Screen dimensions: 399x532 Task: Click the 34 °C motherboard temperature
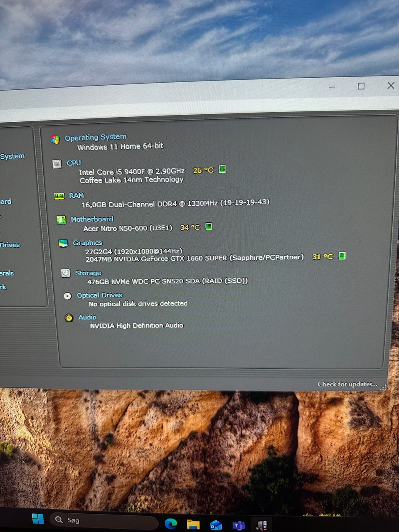190,228
